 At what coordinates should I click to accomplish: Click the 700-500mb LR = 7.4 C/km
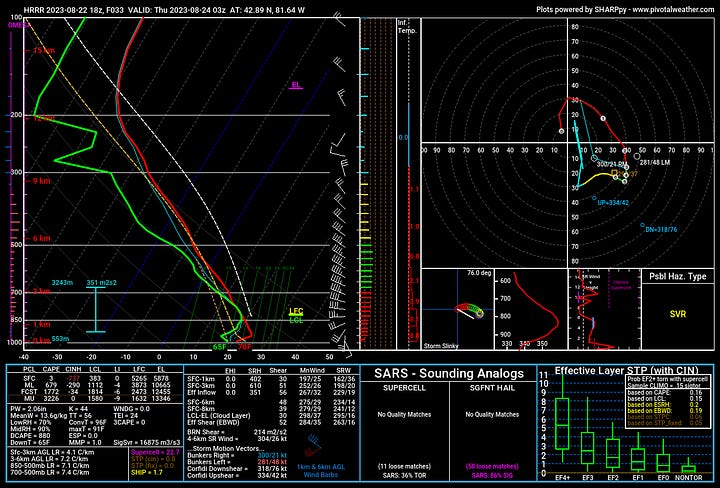point(50,472)
